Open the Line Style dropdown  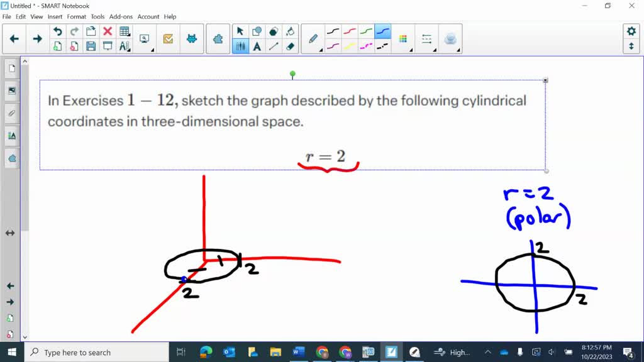[x=427, y=39]
